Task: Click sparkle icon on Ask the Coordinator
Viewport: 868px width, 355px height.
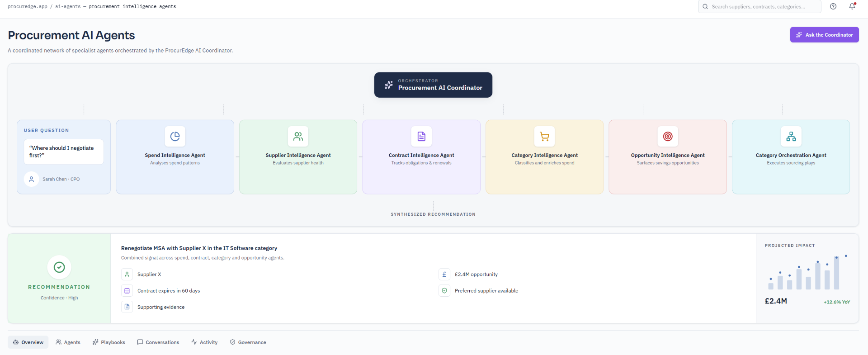Action: click(799, 35)
